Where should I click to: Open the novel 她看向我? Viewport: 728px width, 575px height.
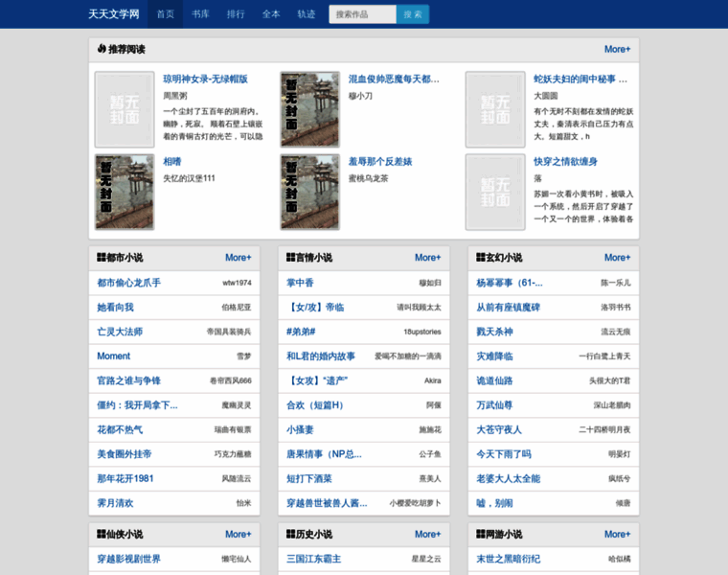(115, 308)
